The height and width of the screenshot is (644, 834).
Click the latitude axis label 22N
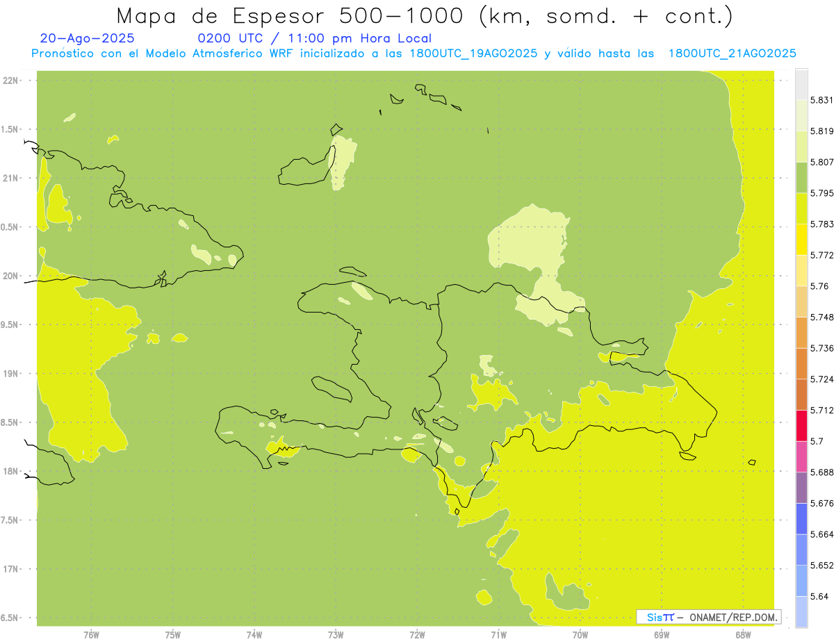(10, 81)
